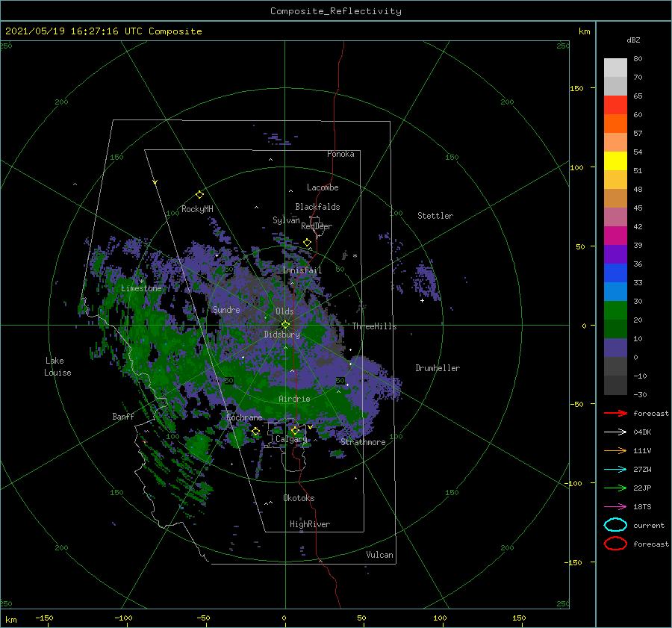Click the orange 111V arrow icon
The width and height of the screenshot is (672, 628).
click(615, 450)
